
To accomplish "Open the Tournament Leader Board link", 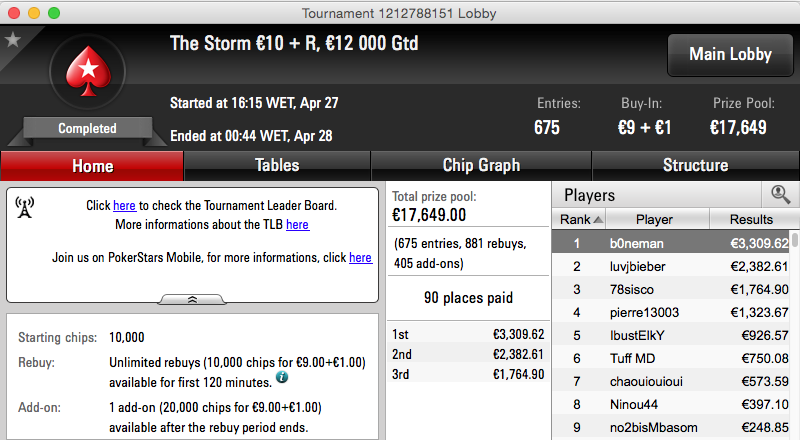I will tap(124, 205).
